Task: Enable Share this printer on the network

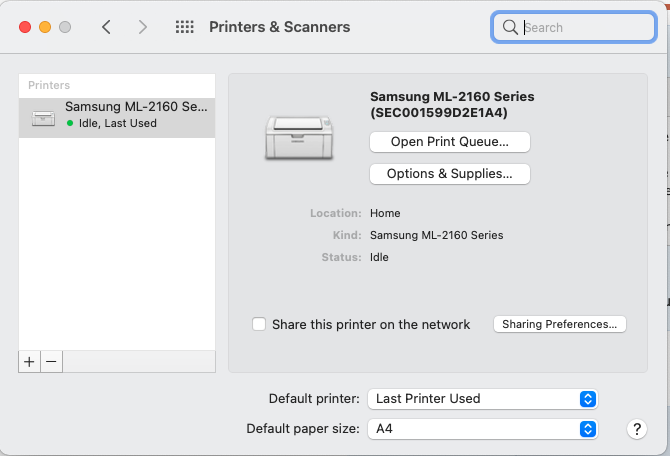Action: pos(259,324)
